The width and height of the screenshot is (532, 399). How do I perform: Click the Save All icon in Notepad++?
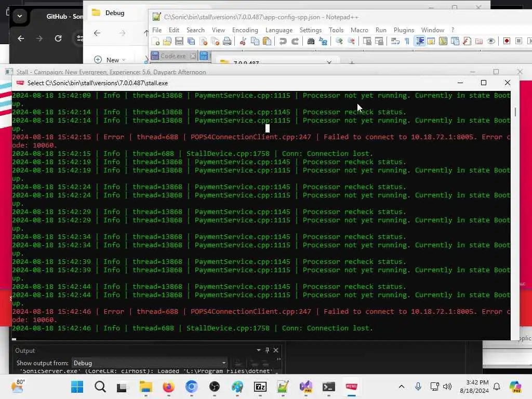[x=191, y=42]
